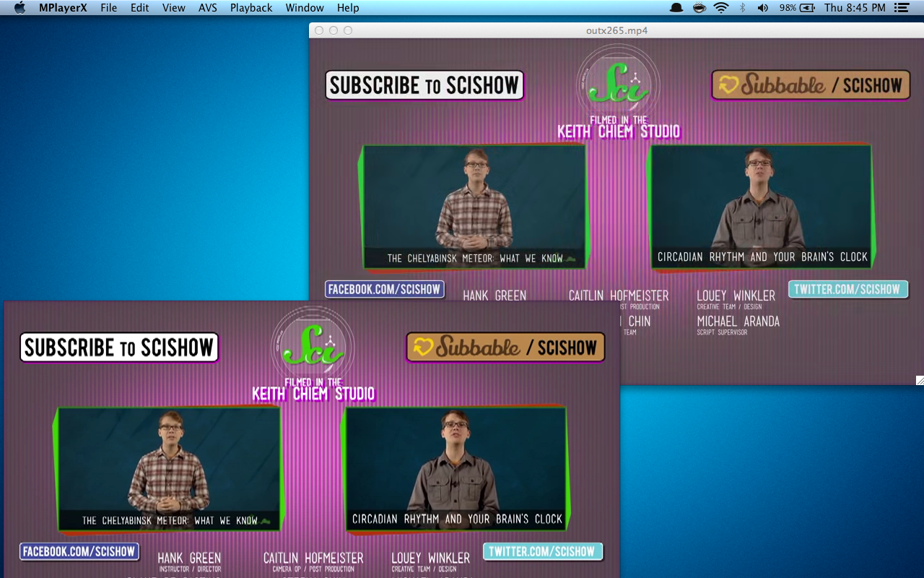
Task: Click Circadian Rhythm thumbnail in front video window
Action: [x=455, y=470]
